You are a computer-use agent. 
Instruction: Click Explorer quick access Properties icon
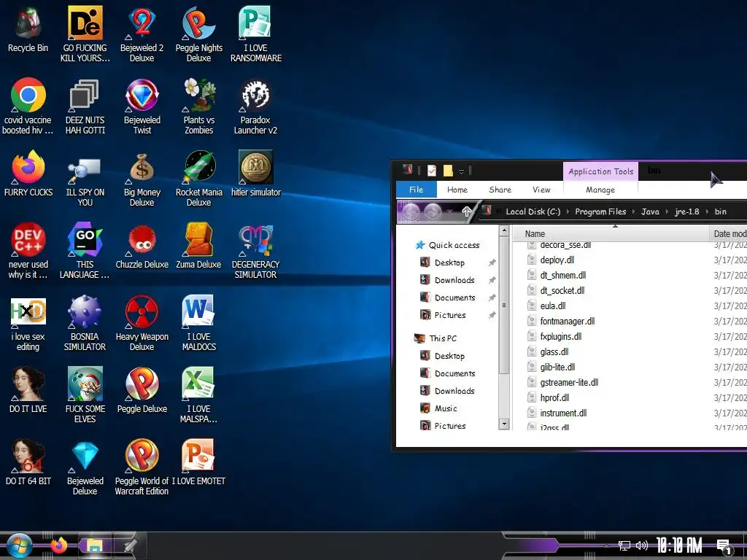432,171
